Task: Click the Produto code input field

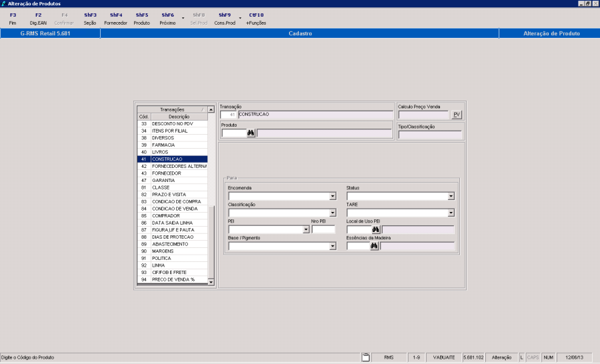Action: (x=234, y=133)
